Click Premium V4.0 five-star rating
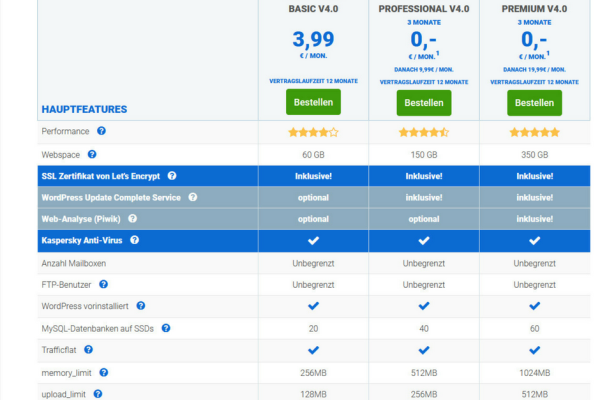The width and height of the screenshot is (600, 400). (x=535, y=132)
